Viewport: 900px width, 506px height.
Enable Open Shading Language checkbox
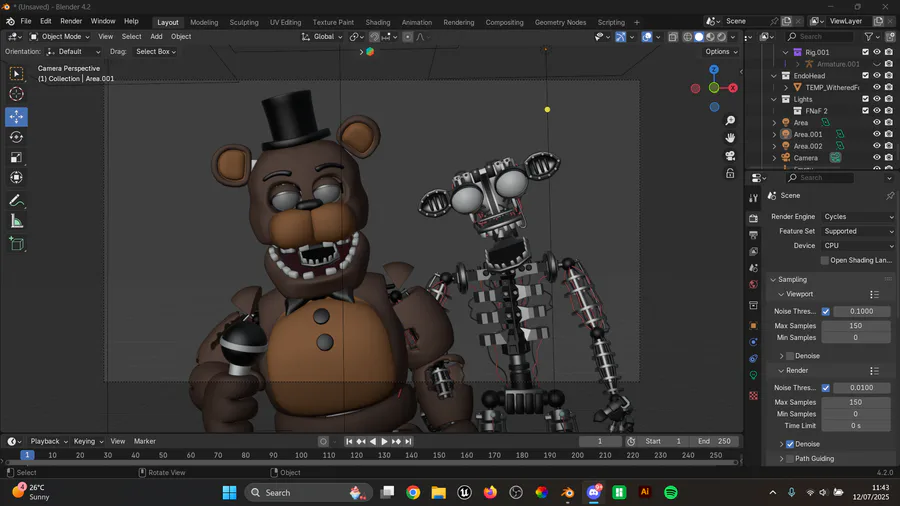(x=825, y=260)
